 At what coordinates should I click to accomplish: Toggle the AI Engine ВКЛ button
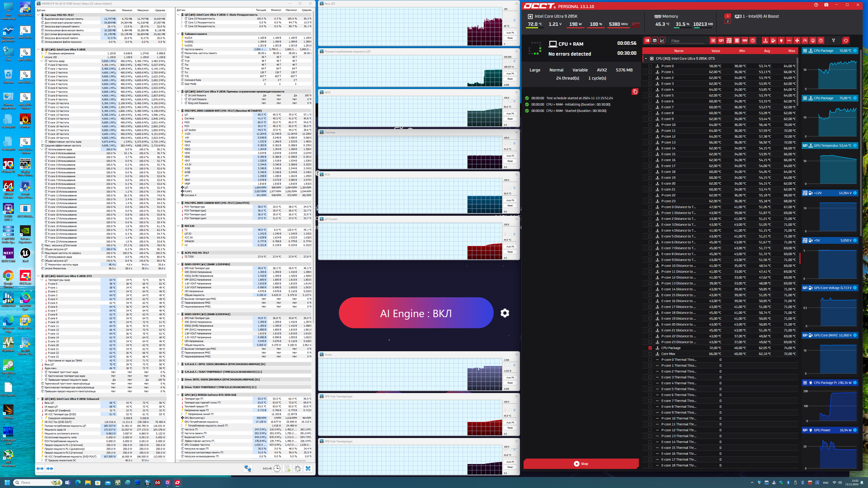click(x=416, y=313)
